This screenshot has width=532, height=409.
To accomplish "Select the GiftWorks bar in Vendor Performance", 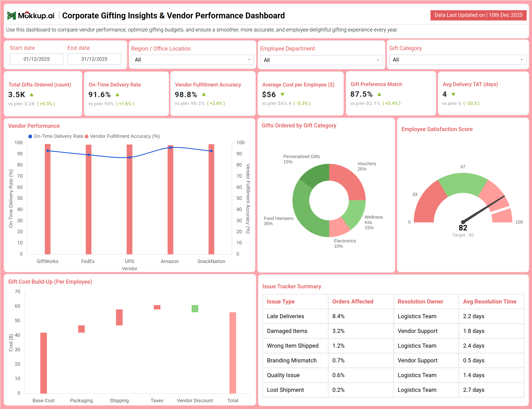I will click(47, 199).
